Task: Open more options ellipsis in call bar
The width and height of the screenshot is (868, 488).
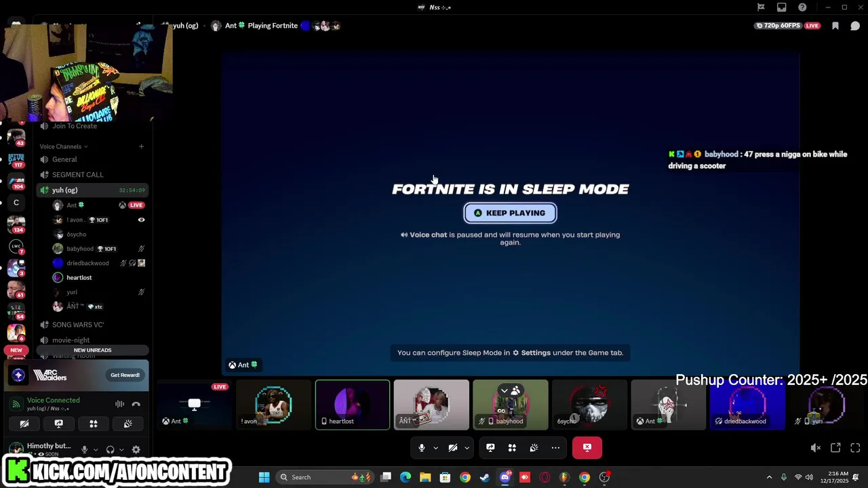Action: tap(555, 447)
